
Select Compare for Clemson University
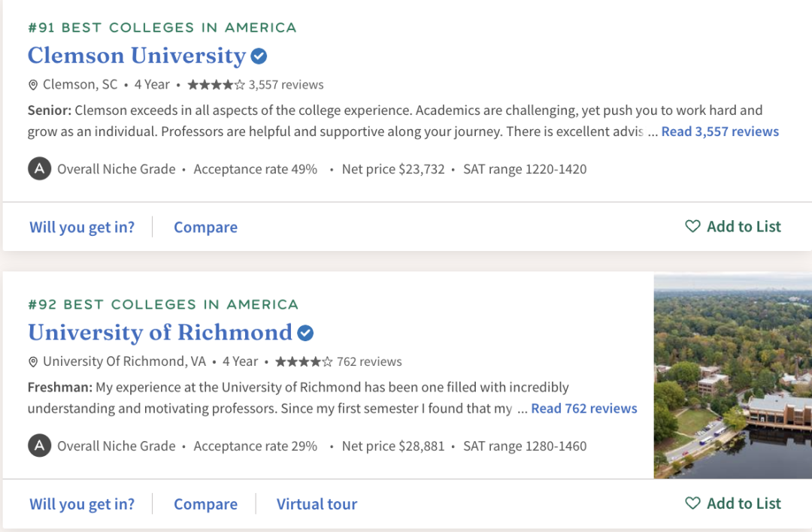coord(205,227)
